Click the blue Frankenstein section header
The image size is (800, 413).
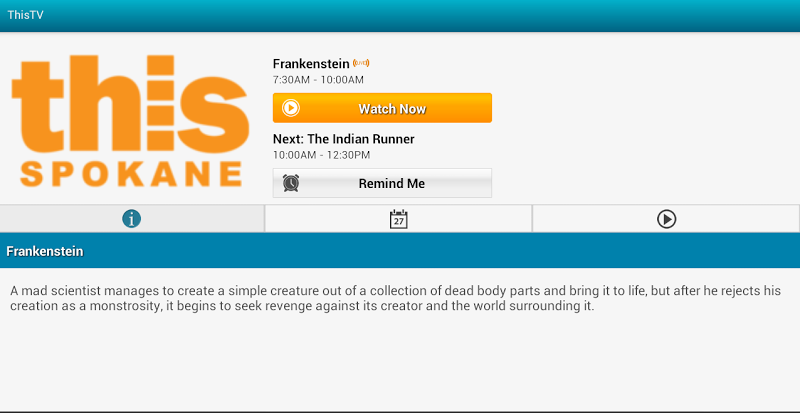[x=400, y=251]
